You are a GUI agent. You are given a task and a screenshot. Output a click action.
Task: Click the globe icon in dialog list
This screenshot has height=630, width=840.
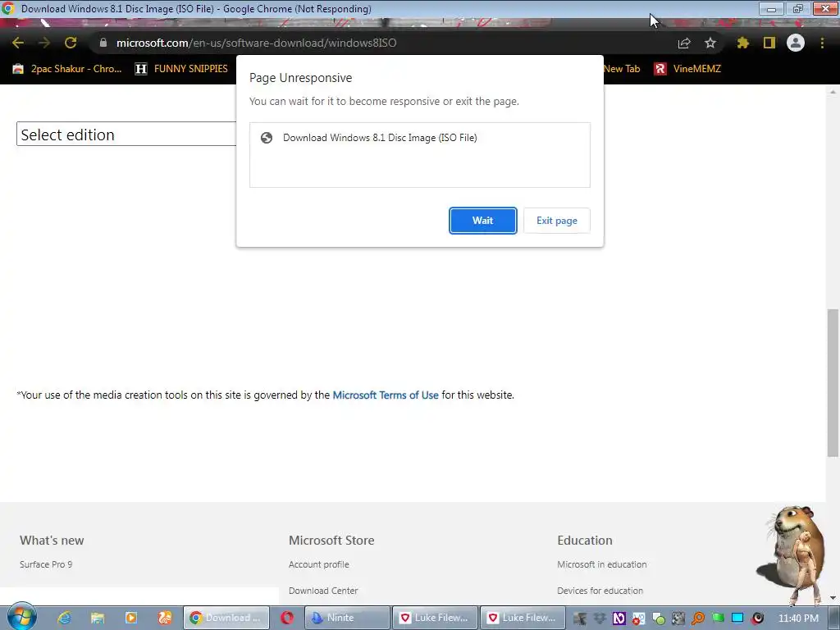[267, 138]
